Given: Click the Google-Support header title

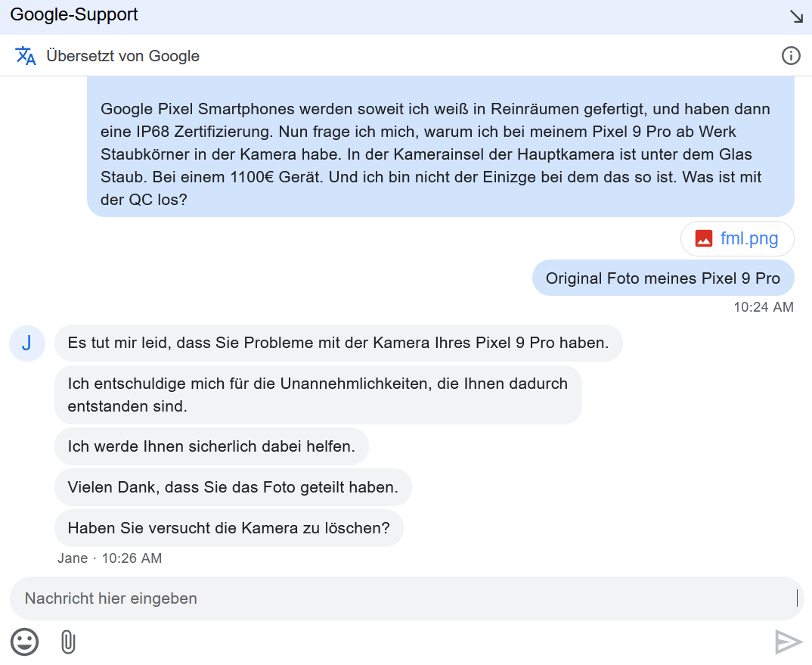Looking at the screenshot, I should pyautogui.click(x=74, y=15).
